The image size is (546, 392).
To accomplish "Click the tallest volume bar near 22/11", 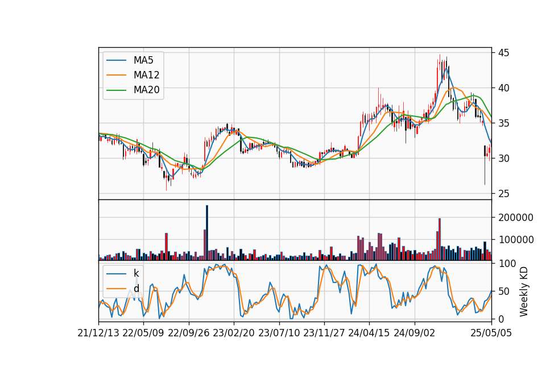I will pos(207,233).
